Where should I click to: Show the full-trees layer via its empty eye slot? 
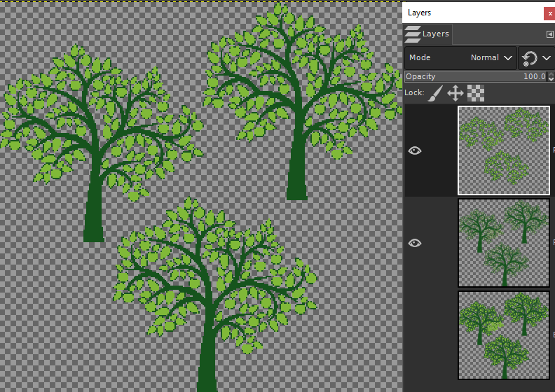(x=415, y=335)
